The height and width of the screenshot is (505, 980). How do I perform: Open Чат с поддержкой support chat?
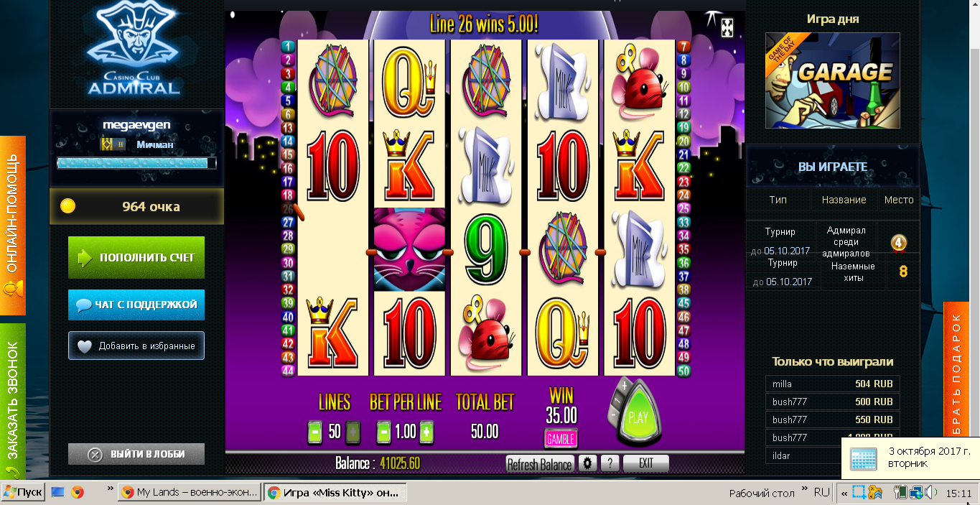pos(136,305)
